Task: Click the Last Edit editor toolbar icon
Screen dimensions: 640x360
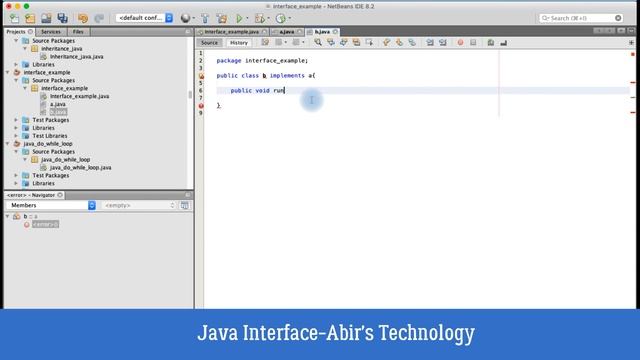Action: click(x=265, y=42)
